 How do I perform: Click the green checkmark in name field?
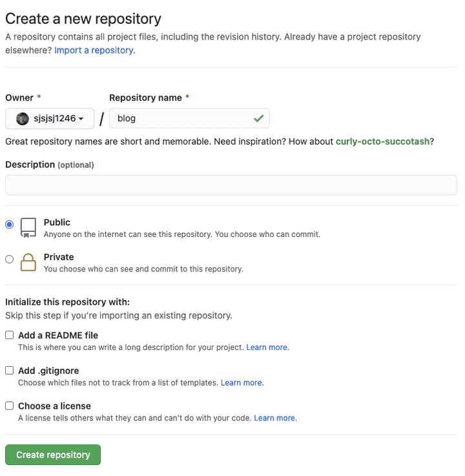coord(258,119)
